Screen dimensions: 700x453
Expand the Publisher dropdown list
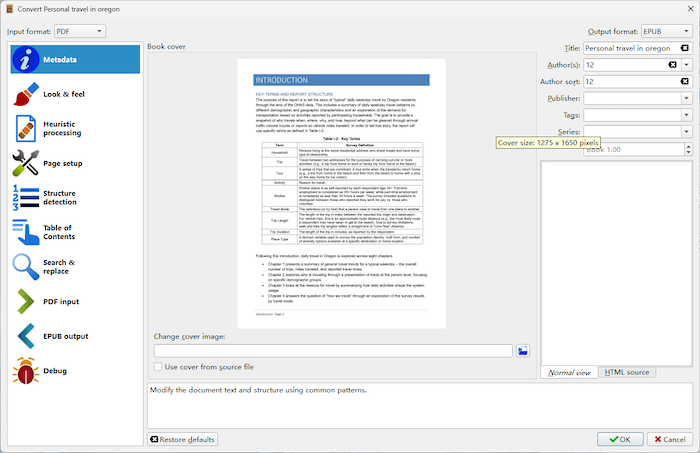tap(687, 99)
